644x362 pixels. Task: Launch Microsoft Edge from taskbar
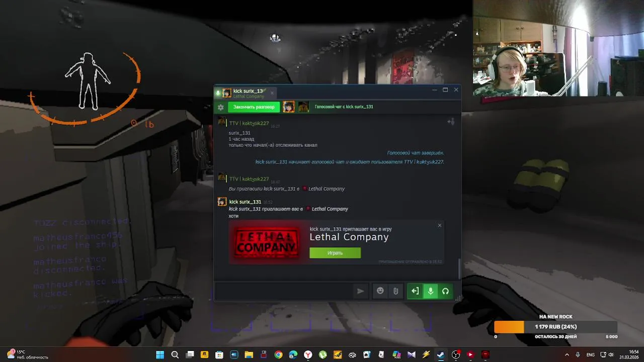pos(293,355)
